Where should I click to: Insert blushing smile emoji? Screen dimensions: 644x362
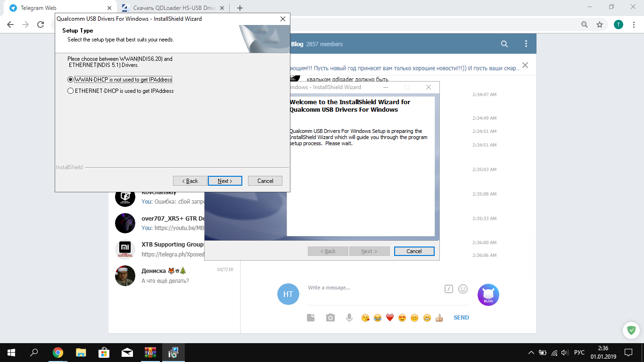[x=414, y=318]
